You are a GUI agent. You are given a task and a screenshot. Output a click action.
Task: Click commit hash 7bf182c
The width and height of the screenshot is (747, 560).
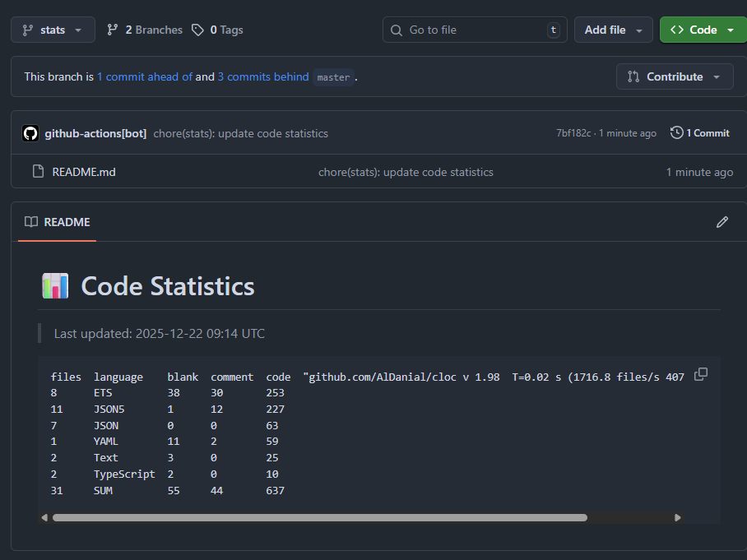pyautogui.click(x=573, y=133)
